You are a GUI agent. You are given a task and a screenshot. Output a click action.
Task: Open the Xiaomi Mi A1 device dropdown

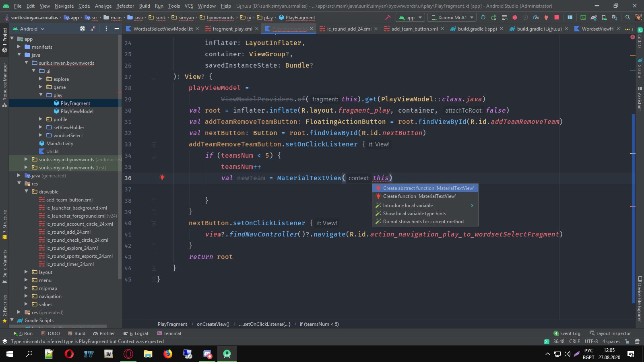452,17
